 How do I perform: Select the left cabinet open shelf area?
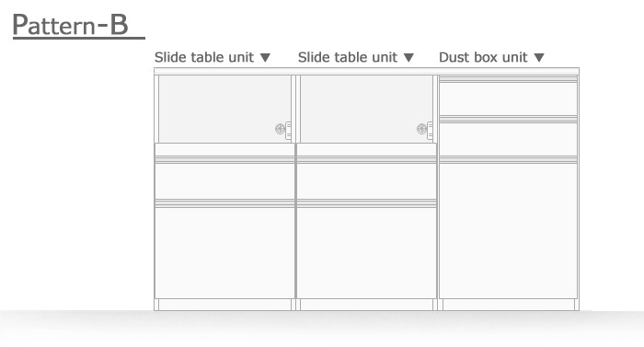coord(224,109)
